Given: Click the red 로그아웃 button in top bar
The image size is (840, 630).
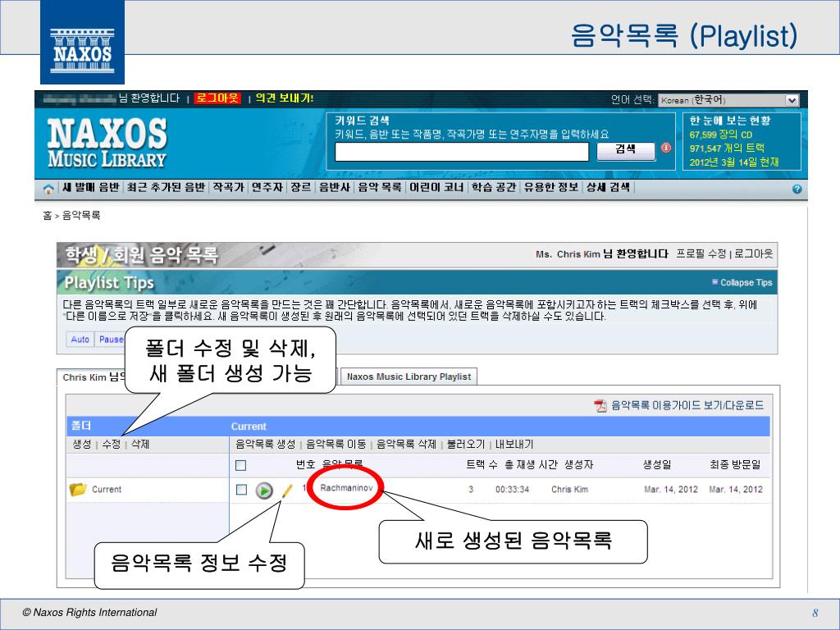Looking at the screenshot, I should tap(217, 98).
